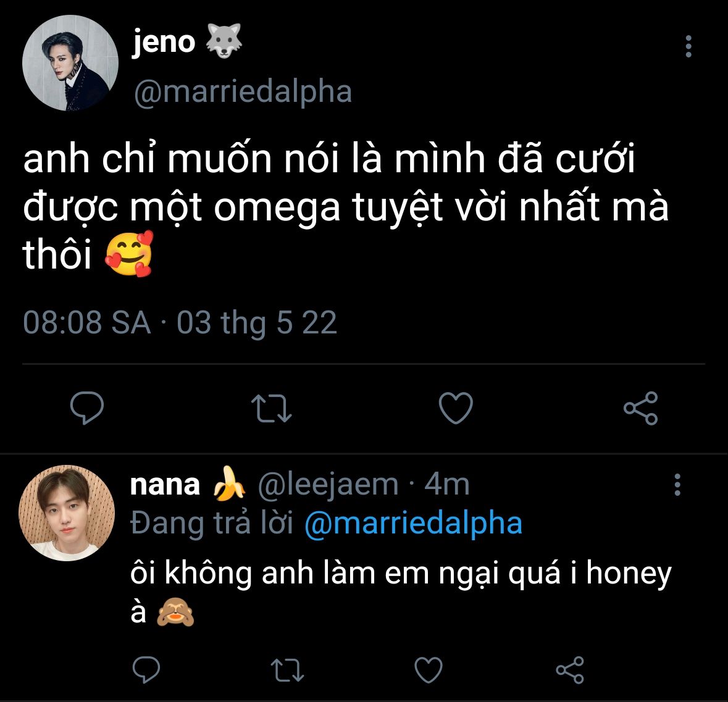Open more options menu on jeno's tweet
Viewport: 728px width, 702px height.
688,47
